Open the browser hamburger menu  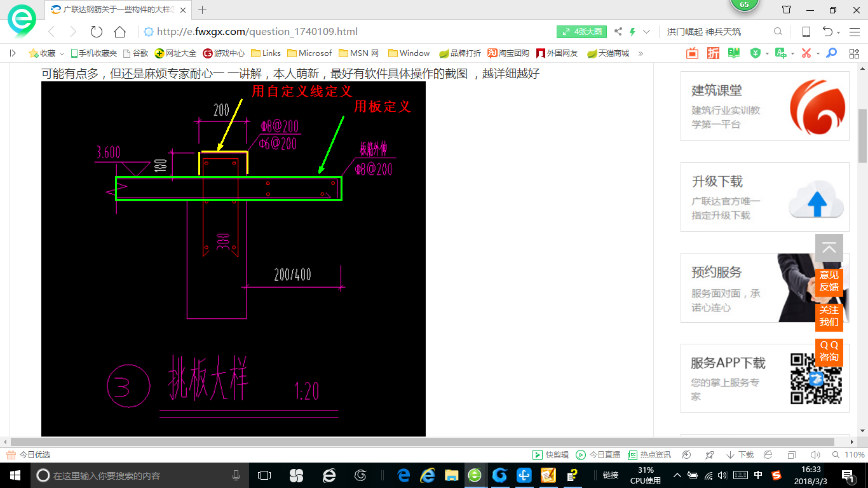[854, 32]
